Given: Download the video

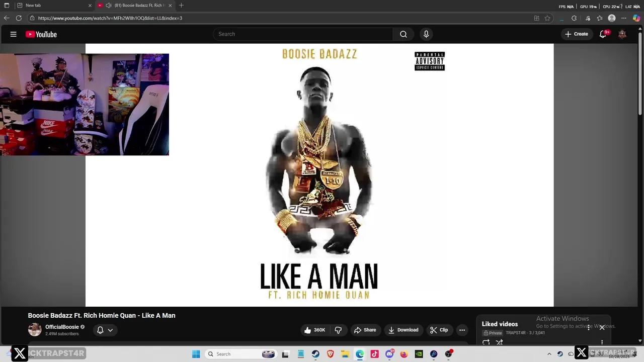Looking at the screenshot, I should 404,330.
